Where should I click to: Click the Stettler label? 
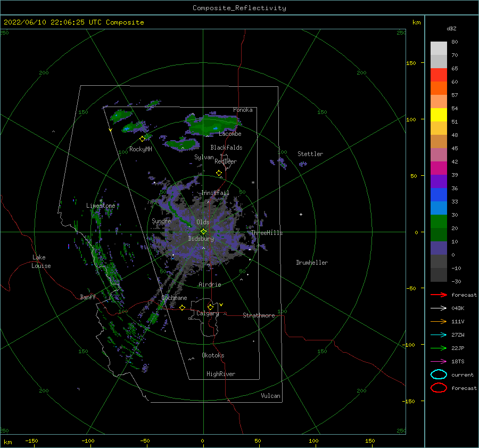[310, 154]
